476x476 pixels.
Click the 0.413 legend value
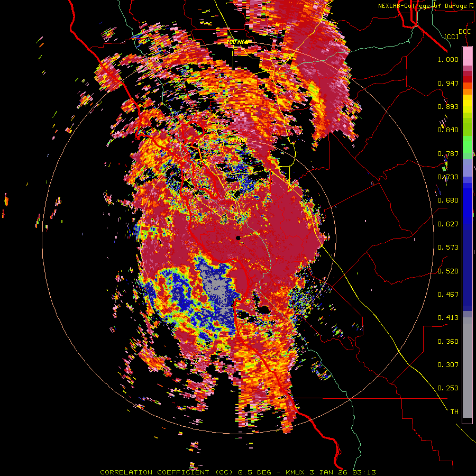448,318
